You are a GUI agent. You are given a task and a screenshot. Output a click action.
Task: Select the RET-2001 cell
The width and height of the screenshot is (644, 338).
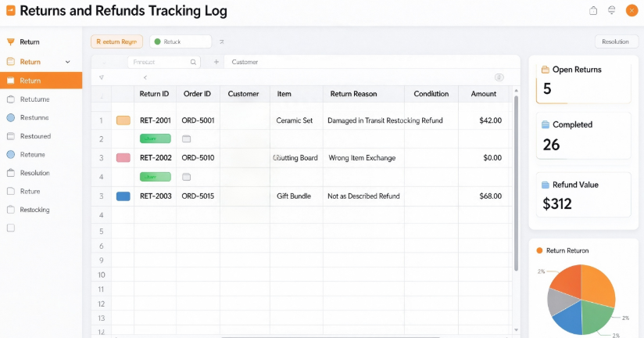[x=156, y=120]
